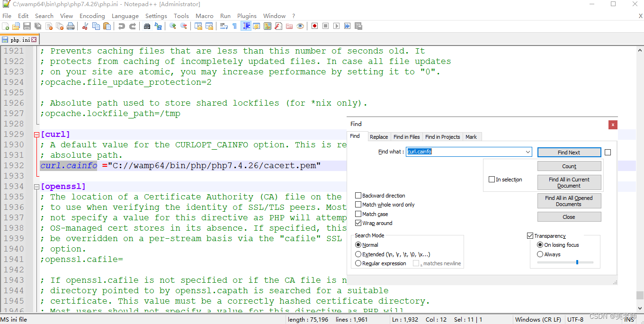Open the Plugins menu
The width and height of the screenshot is (644, 324).
[x=247, y=16]
